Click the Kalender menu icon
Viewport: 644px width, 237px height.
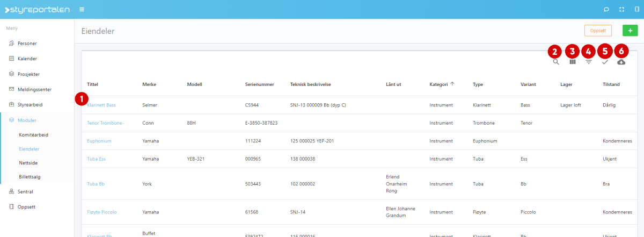[12, 59]
